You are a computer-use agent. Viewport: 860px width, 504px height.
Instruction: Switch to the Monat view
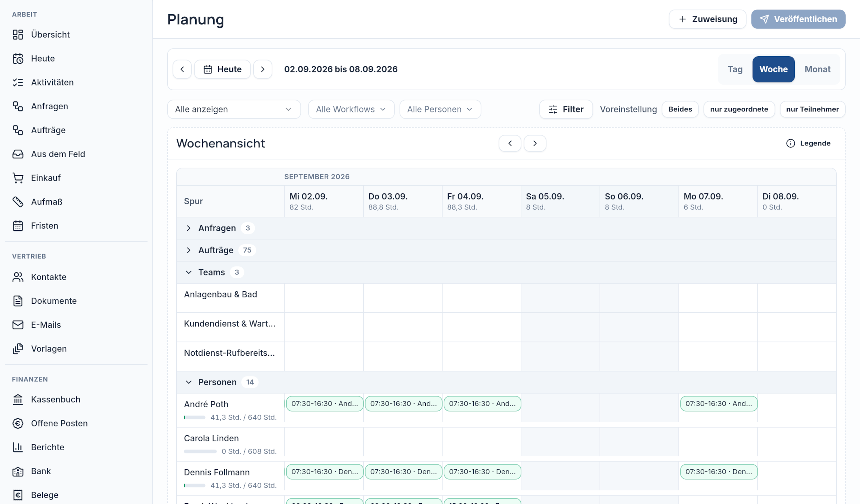coord(817,69)
